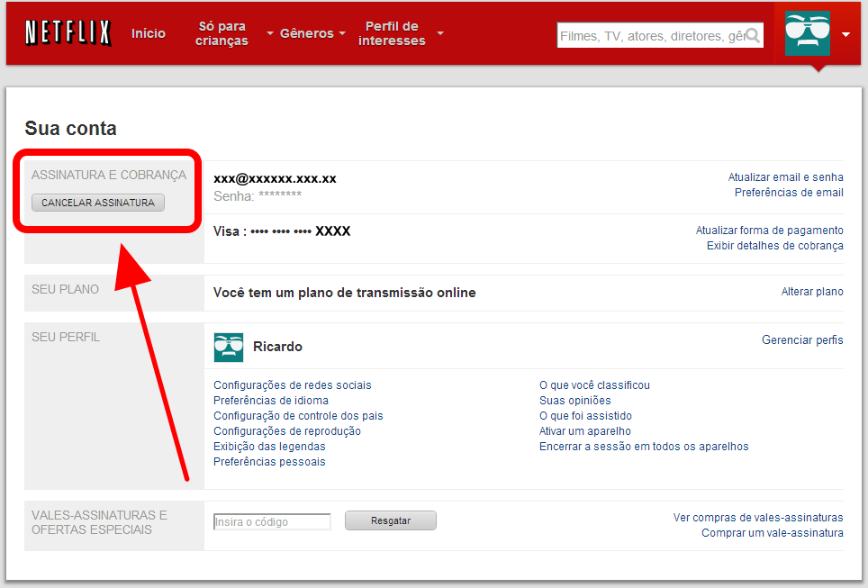Open Configuração de controle dos pais
Viewport: 868px width, 588px height.
pos(298,416)
